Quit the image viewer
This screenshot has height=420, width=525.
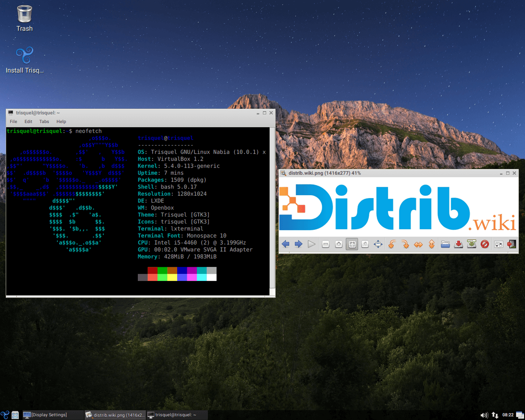(512, 244)
